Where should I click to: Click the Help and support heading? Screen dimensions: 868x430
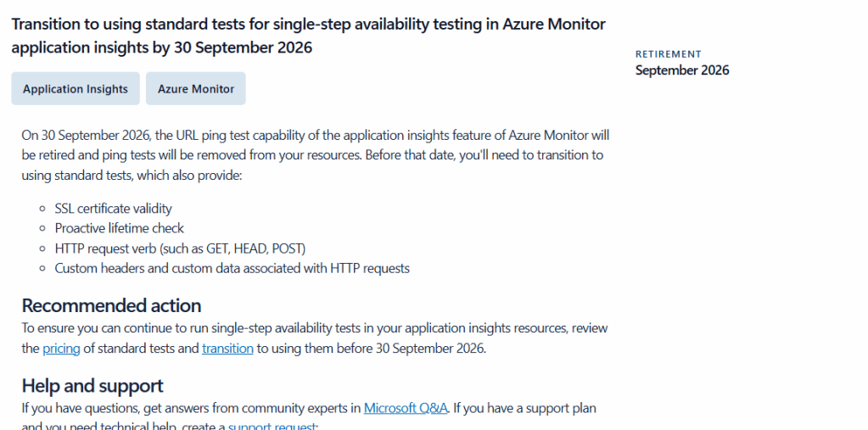click(x=92, y=386)
